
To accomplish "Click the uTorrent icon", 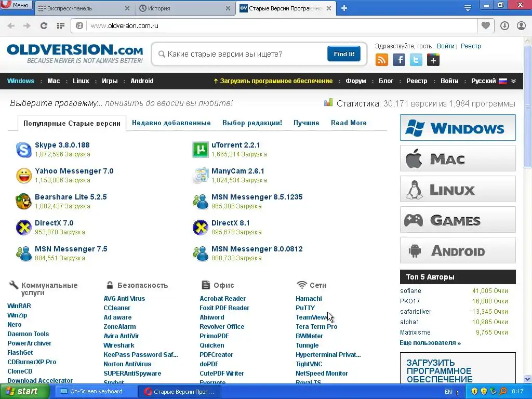I will click(x=201, y=150).
